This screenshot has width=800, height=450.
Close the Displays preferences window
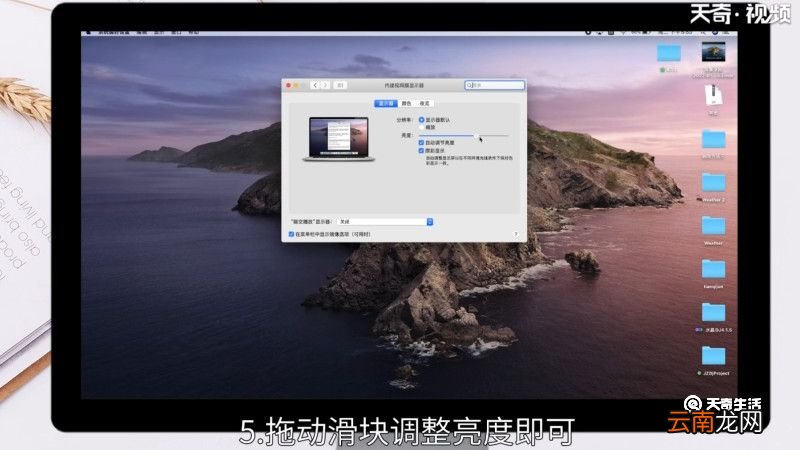(288, 85)
